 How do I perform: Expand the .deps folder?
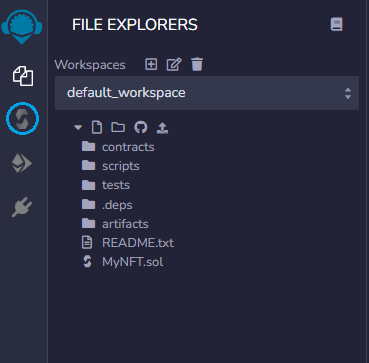pyautogui.click(x=107, y=205)
